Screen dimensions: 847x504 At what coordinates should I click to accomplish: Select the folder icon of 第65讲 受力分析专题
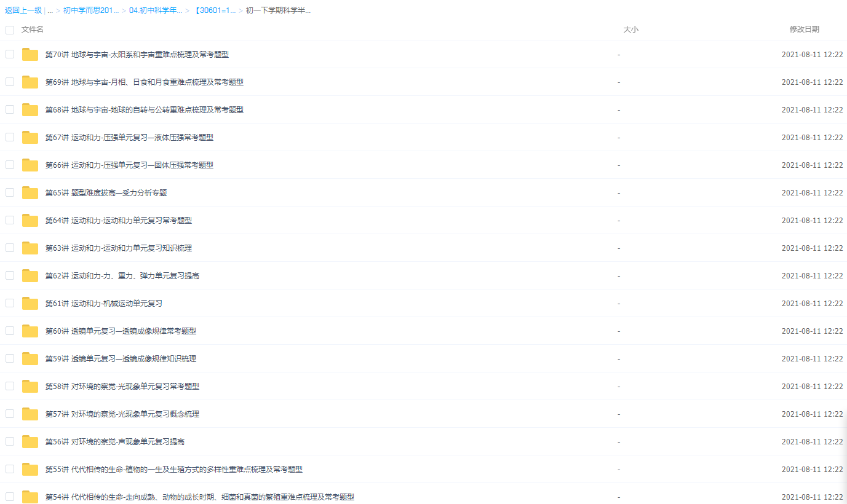click(30, 193)
